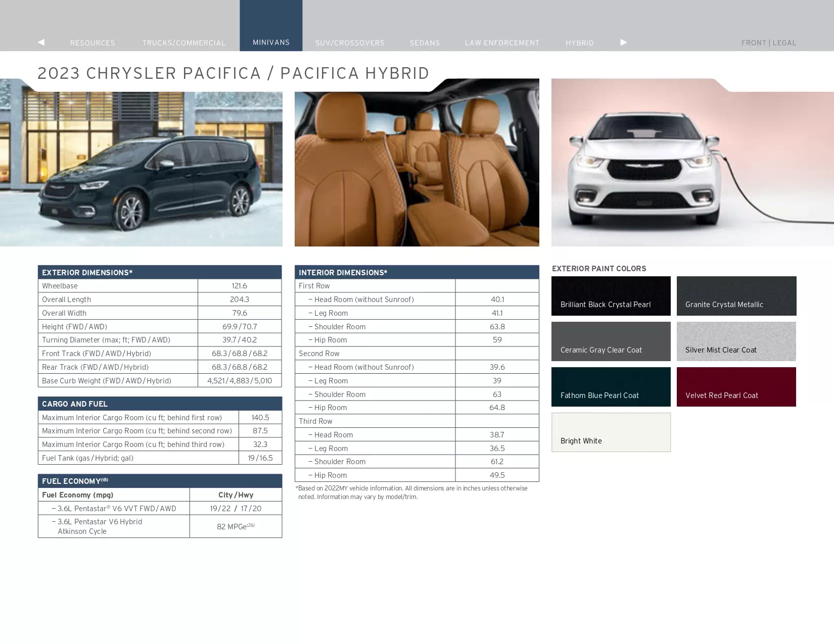Click first row head room value 40.1

(x=497, y=300)
